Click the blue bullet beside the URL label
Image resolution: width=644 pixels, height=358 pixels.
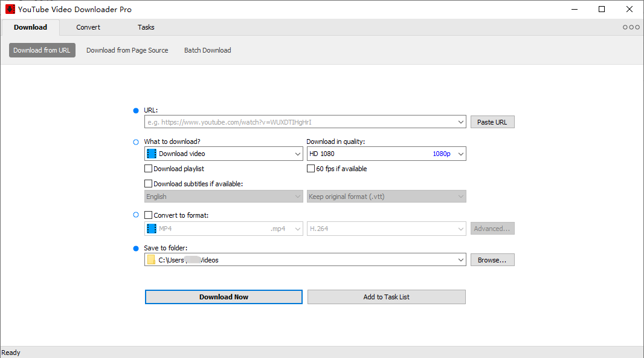click(x=135, y=110)
